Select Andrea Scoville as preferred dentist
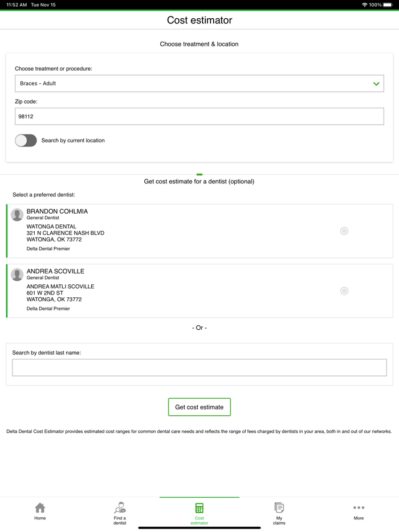The image size is (399, 532). click(x=344, y=290)
